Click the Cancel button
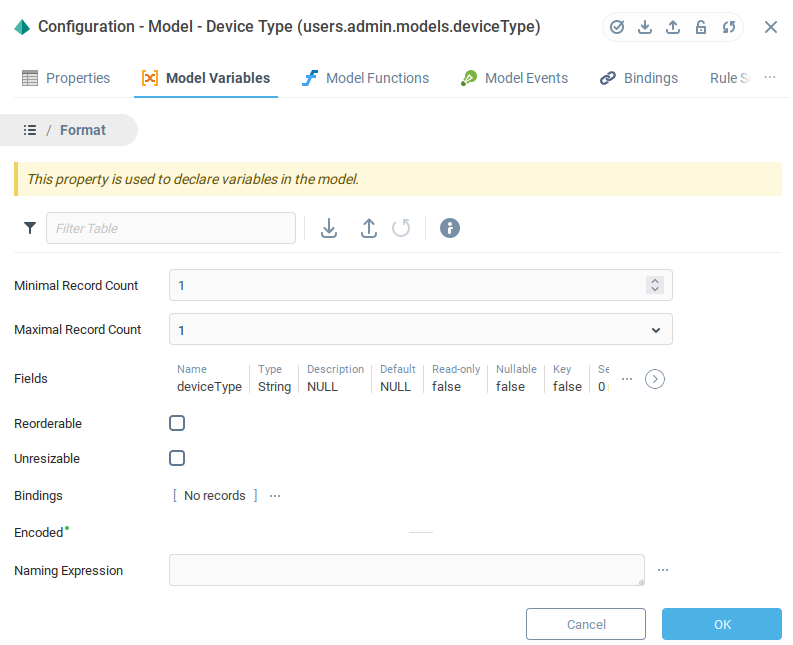 point(586,624)
